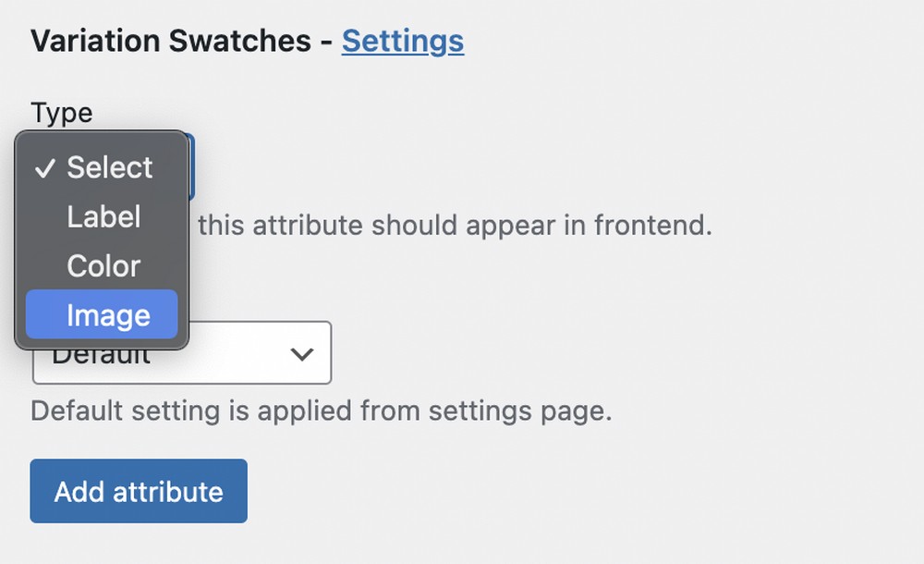Click the Variation Swatches heading text
Image resolution: width=924 pixels, height=564 pixels.
(x=171, y=41)
